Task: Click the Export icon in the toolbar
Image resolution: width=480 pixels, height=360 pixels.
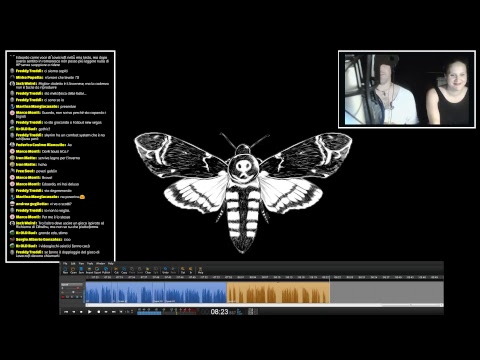Action: (x=97, y=270)
